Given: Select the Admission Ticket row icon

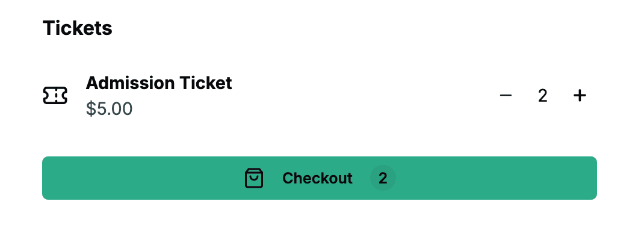Looking at the screenshot, I should coord(55,96).
